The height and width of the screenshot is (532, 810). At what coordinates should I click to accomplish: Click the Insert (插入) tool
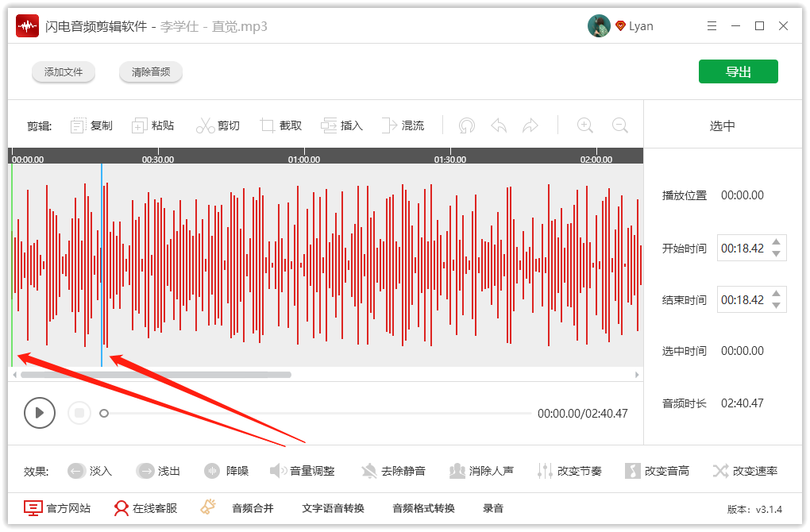(x=342, y=125)
